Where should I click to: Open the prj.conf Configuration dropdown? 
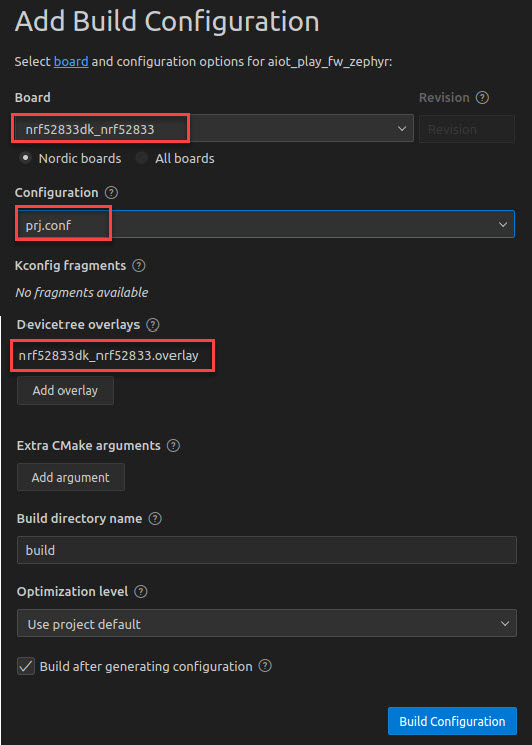[265, 224]
